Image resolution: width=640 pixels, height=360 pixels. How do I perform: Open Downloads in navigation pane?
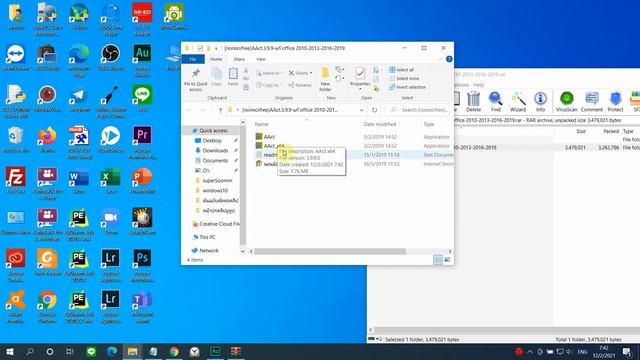click(215, 150)
